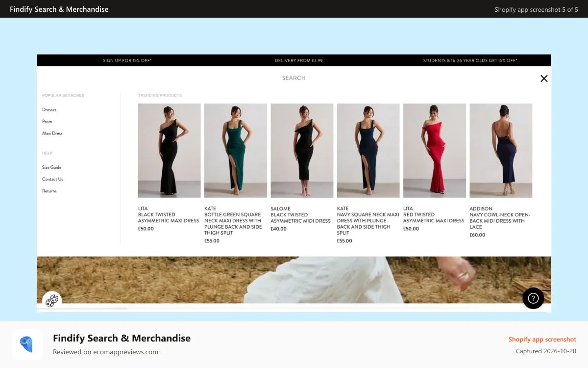Screen dimensions: 588x368
Task: Click Students 16-26 discount banner
Action: (470, 60)
